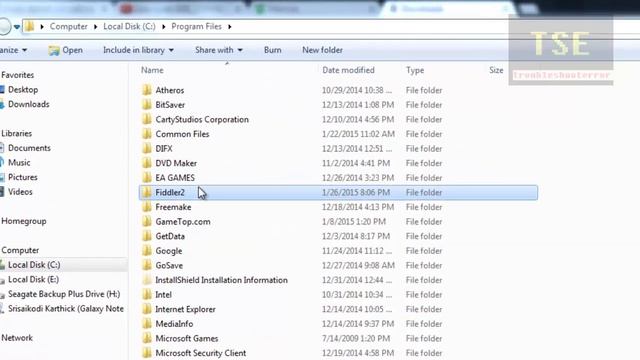
Task: Click the DVD Maker folder icon
Action: [147, 163]
